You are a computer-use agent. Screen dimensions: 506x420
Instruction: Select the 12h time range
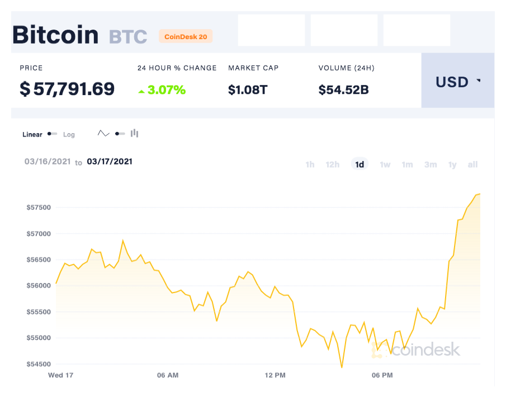tap(333, 164)
